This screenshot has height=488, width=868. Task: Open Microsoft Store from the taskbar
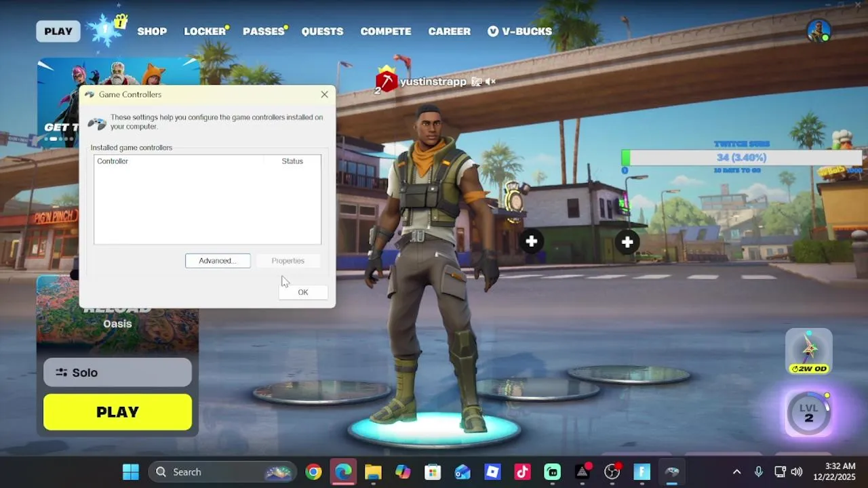tap(433, 472)
